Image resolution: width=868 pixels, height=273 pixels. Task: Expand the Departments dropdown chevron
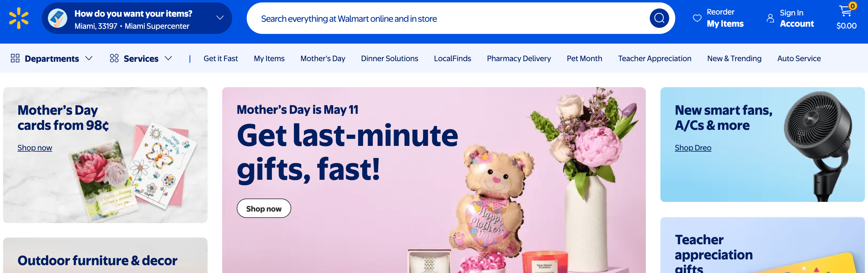pos(89,58)
